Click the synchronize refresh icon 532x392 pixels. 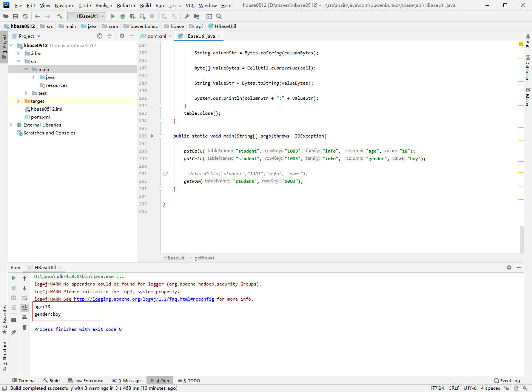25,16
